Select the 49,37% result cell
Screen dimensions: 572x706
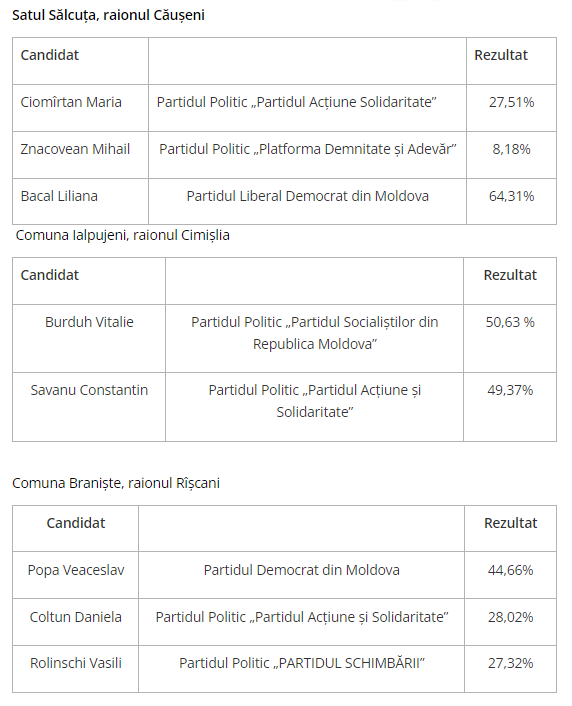coord(510,407)
